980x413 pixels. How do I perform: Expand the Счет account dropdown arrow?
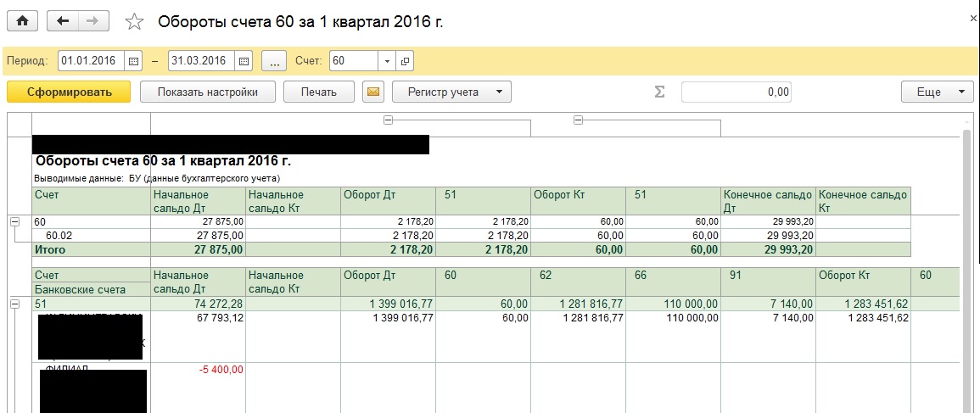387,61
